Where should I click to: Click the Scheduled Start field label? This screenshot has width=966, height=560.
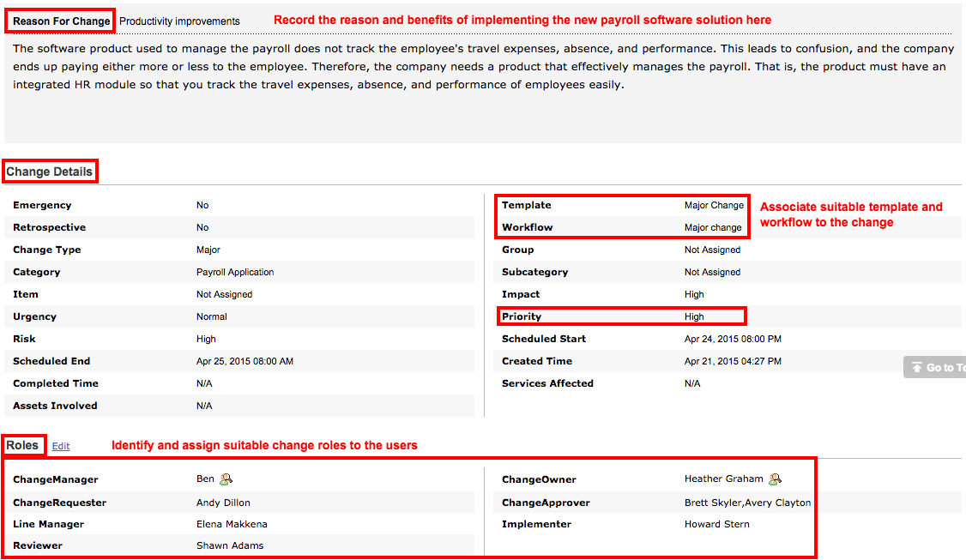[543, 339]
